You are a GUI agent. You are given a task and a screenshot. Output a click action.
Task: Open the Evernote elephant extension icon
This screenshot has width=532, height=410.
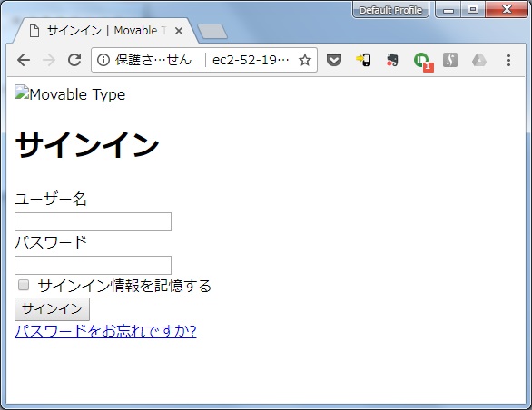[392, 60]
